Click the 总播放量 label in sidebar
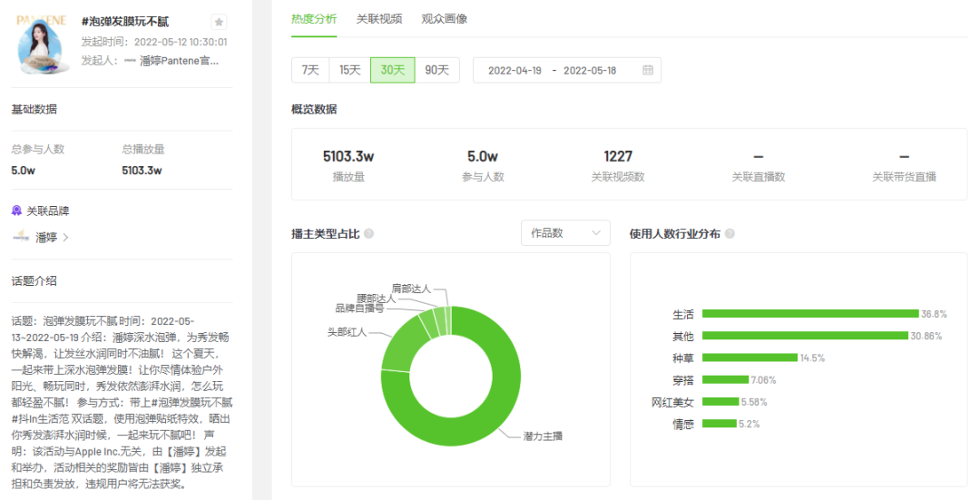 [x=143, y=150]
